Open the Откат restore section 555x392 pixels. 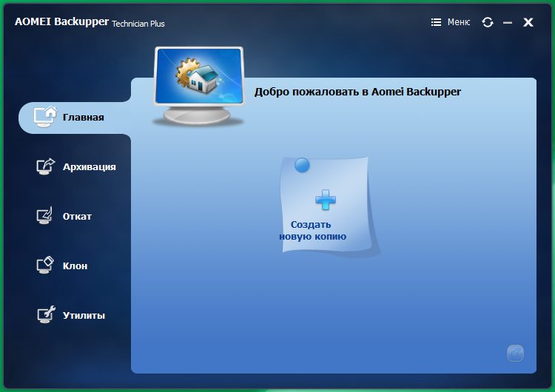[x=64, y=216]
